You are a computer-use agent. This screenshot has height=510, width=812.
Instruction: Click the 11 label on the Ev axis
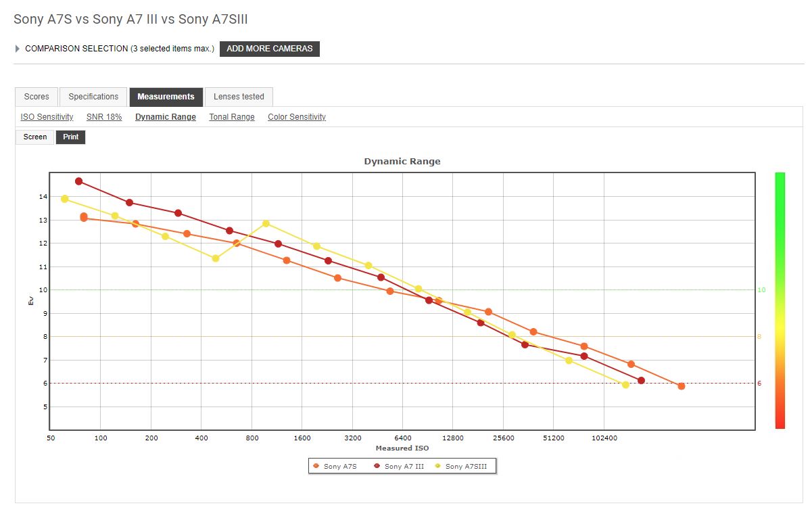[43, 267]
